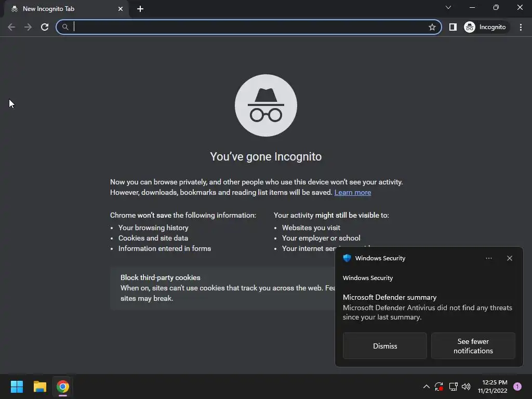Image resolution: width=532 pixels, height=399 pixels.
Task: Reload the page with refresh icon
Action: click(x=45, y=27)
